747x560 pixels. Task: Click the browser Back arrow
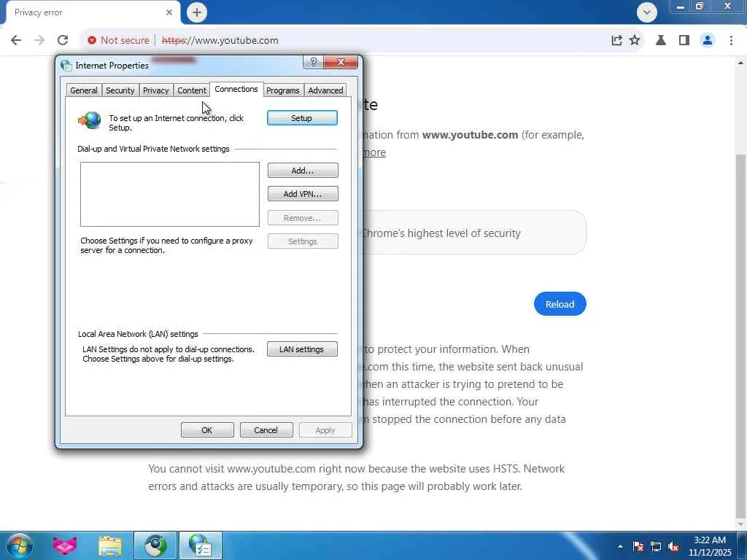click(x=16, y=41)
